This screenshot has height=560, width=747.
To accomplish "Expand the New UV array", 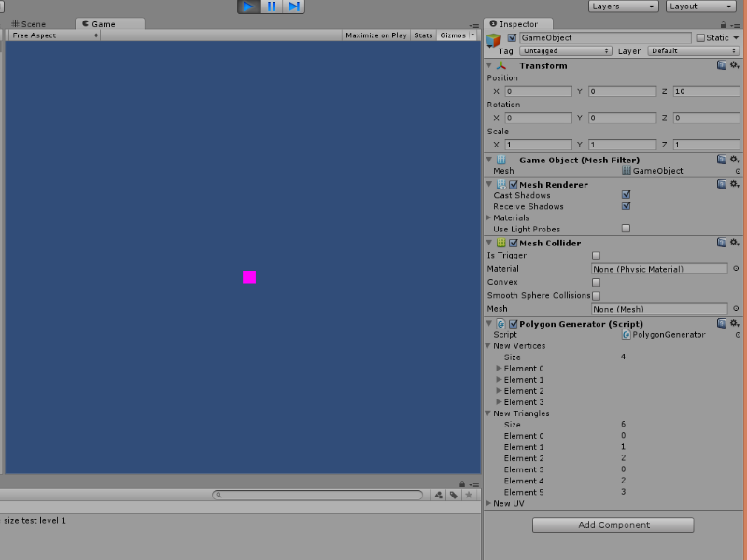I will 488,503.
